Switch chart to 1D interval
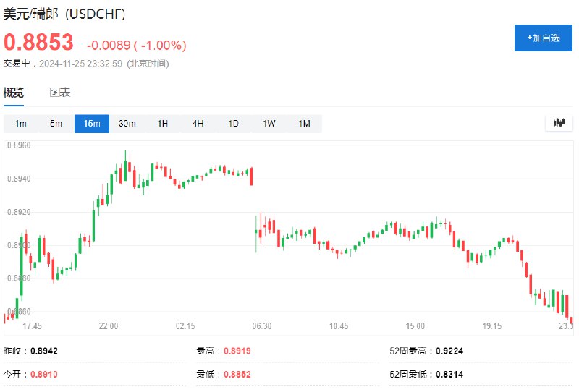579x392 pixels. pos(233,124)
